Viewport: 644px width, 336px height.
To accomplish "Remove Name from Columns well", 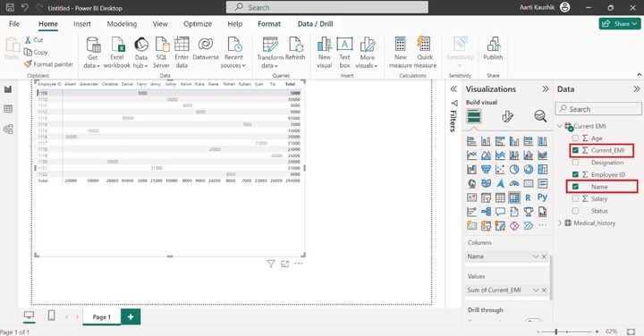I will coord(544,256).
